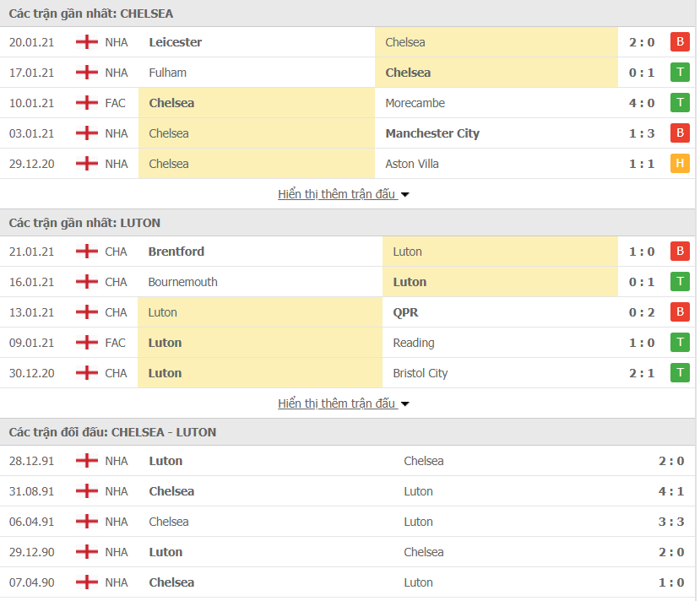Click the England flag on the 28.12.91 match row

click(87, 460)
